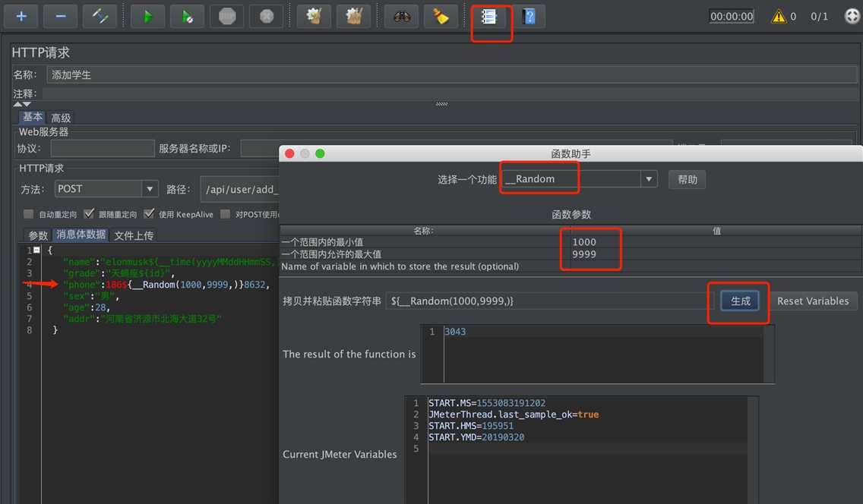
Task: Open the POST method dropdown
Action: [x=150, y=189]
